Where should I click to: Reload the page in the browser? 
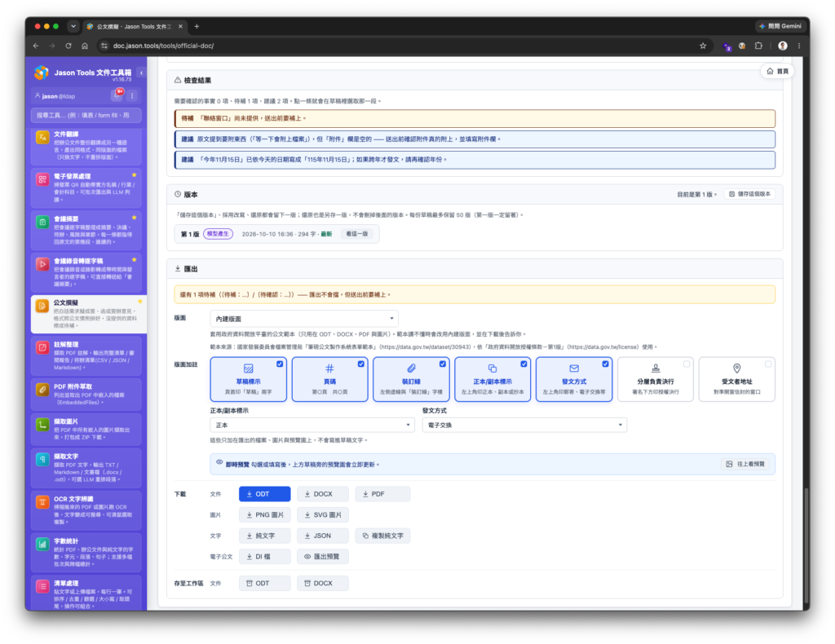68,46
